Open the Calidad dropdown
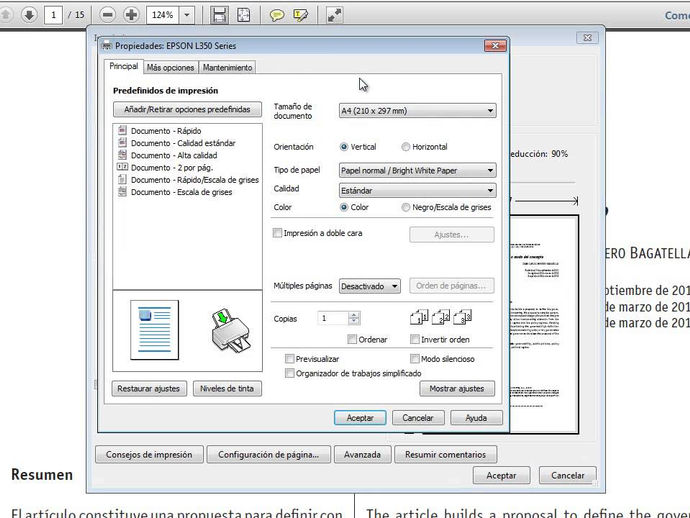This screenshot has width=690, height=518. [x=418, y=191]
